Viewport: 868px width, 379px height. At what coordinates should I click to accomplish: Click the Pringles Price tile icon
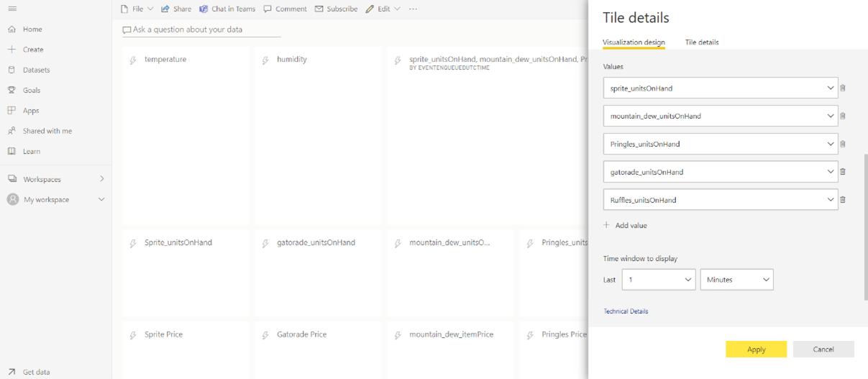(x=530, y=336)
